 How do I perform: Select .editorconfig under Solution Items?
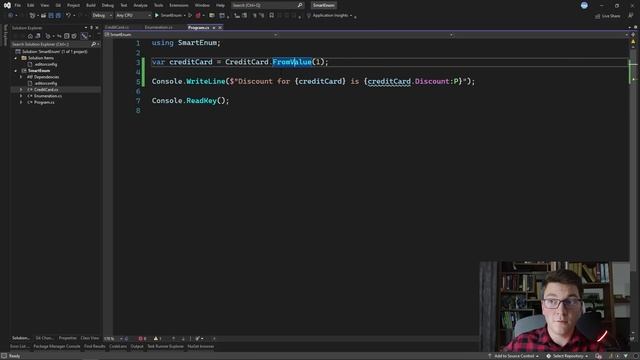click(x=46, y=64)
